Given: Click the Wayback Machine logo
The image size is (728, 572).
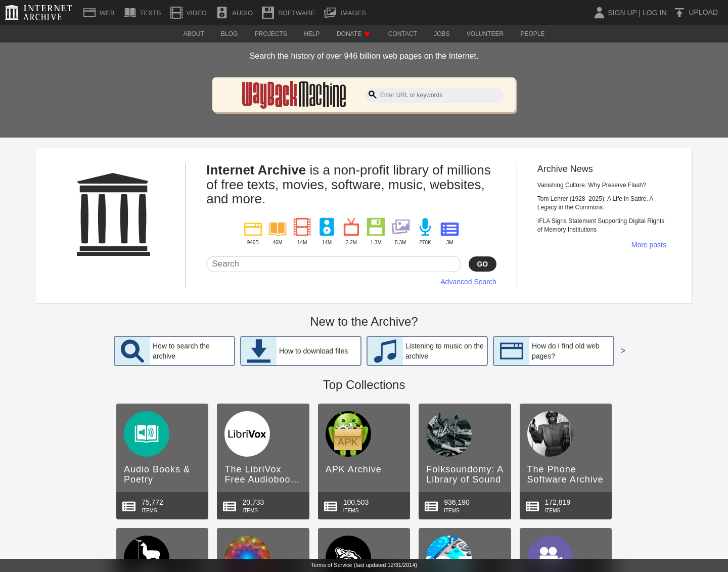Looking at the screenshot, I should click(x=294, y=95).
